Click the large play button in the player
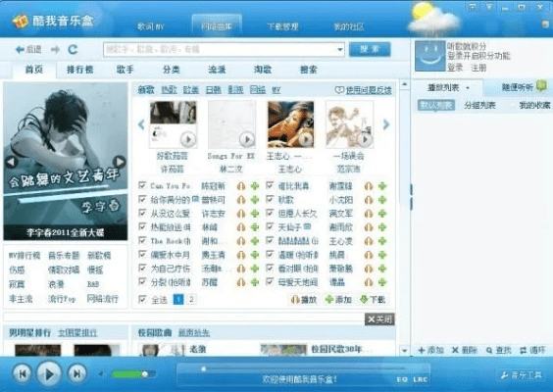Viewport: 553px width, 392px height. [49, 373]
